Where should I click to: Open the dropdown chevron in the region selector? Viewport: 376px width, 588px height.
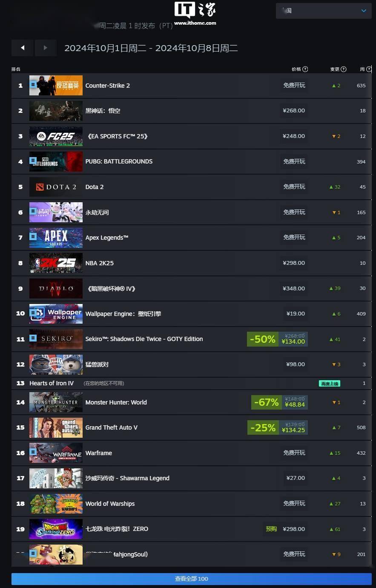363,11
